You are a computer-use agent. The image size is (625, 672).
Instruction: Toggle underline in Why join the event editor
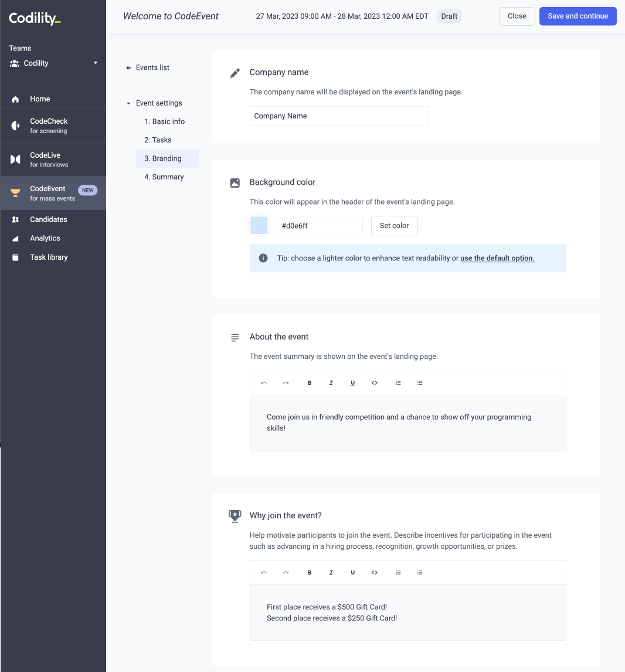352,572
